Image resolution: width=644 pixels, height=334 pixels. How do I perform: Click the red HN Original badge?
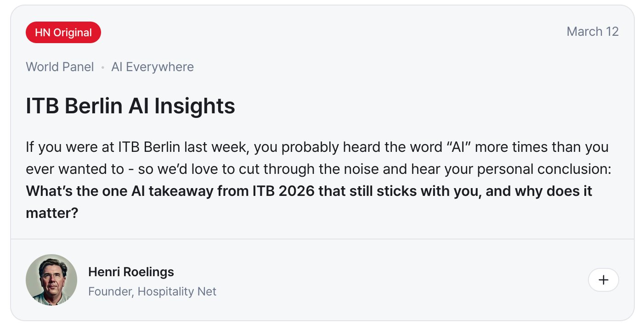tap(63, 33)
